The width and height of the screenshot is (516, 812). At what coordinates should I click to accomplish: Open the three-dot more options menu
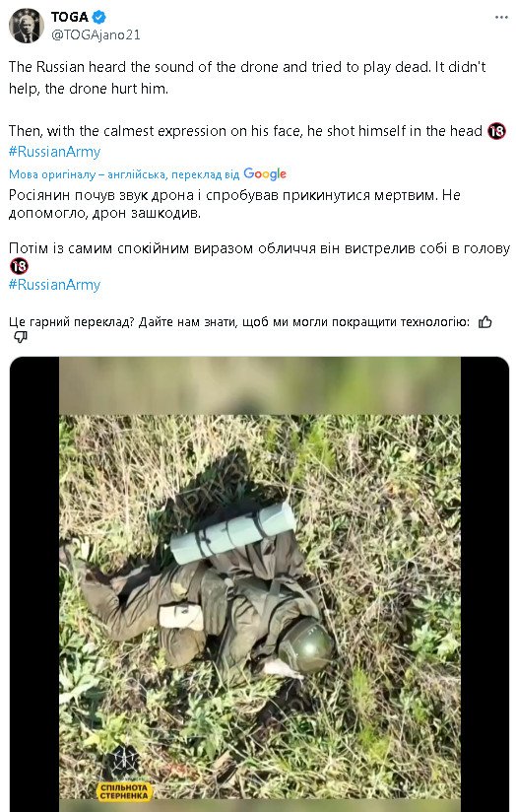pyautogui.click(x=501, y=18)
